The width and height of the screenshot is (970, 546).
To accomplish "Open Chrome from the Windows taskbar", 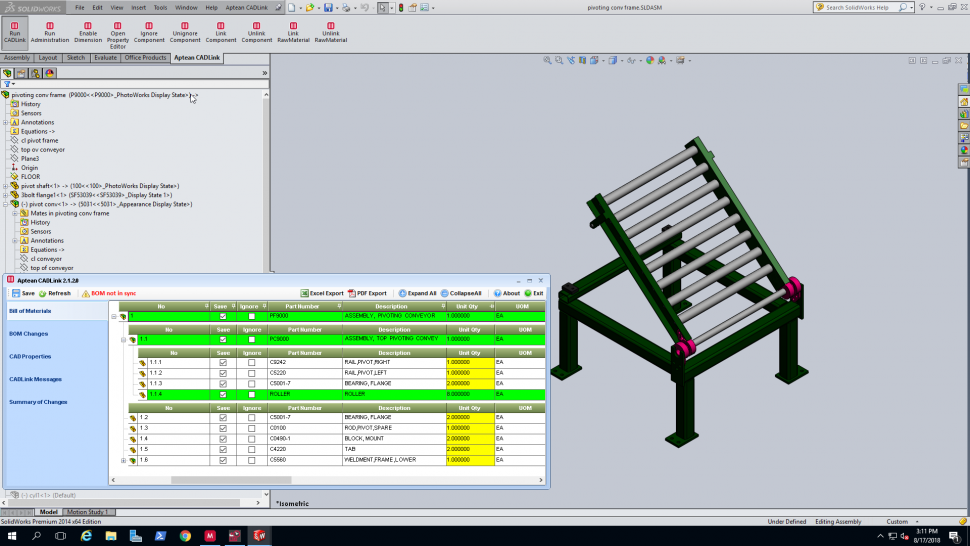I will point(185,535).
